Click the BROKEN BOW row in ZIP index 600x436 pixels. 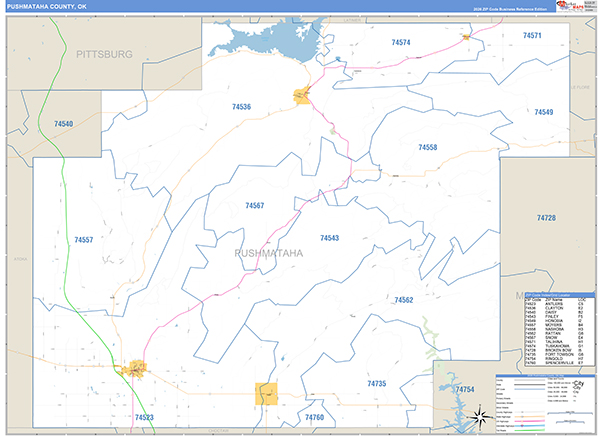click(x=555, y=350)
